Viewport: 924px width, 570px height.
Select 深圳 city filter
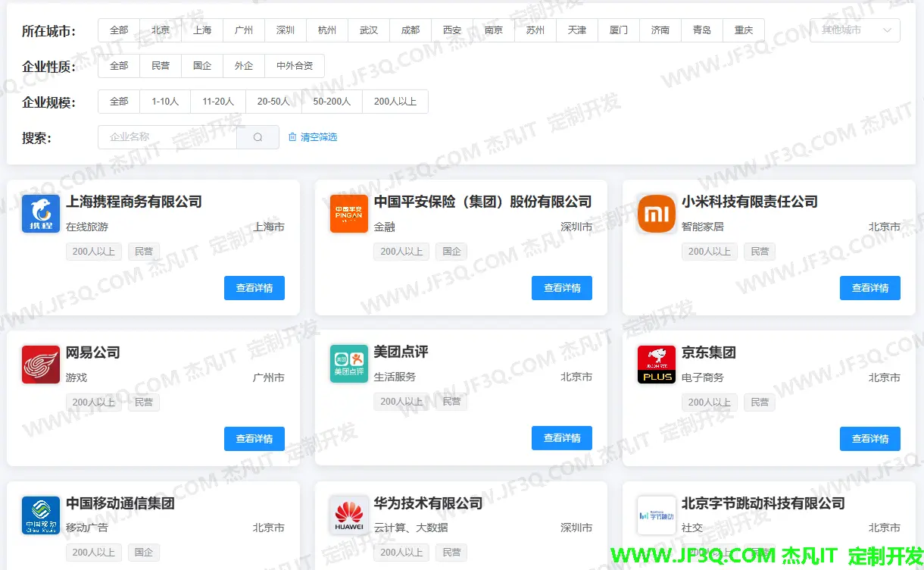tap(286, 30)
